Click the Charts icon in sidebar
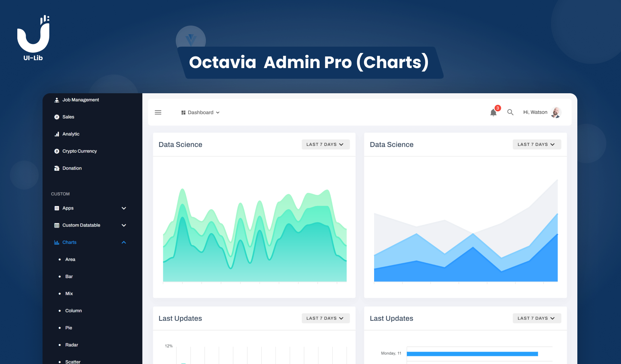 click(57, 243)
